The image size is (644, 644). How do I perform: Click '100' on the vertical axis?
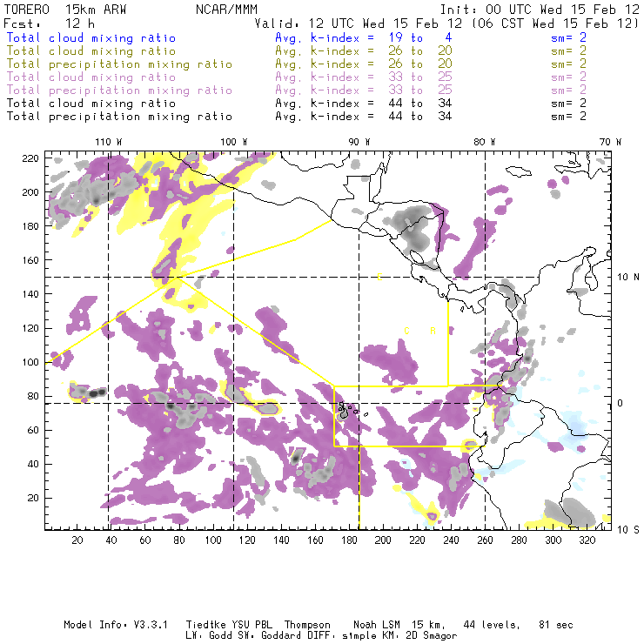(30, 362)
